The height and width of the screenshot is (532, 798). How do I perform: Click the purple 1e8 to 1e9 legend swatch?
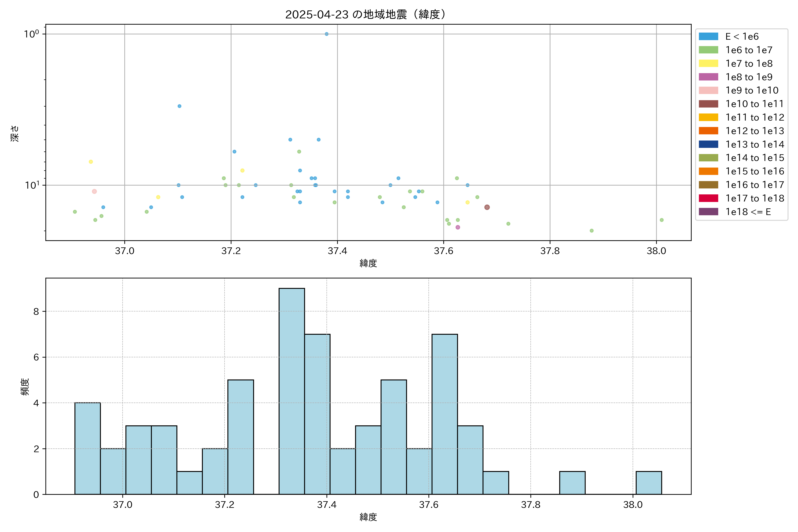click(x=708, y=77)
